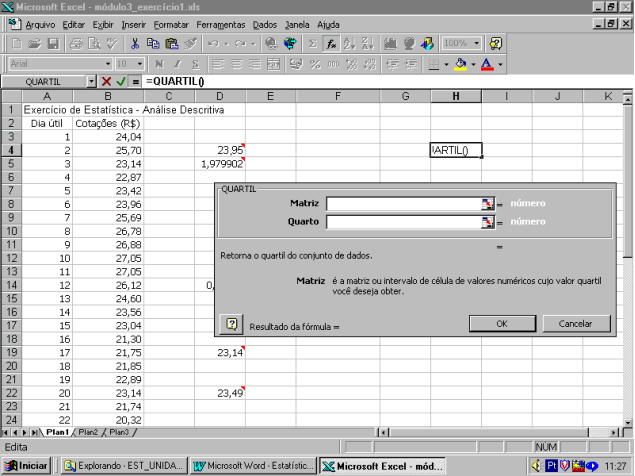Click the Paste Function fx toolbar icon
Screen dimensions: 635x476
click(x=331, y=44)
